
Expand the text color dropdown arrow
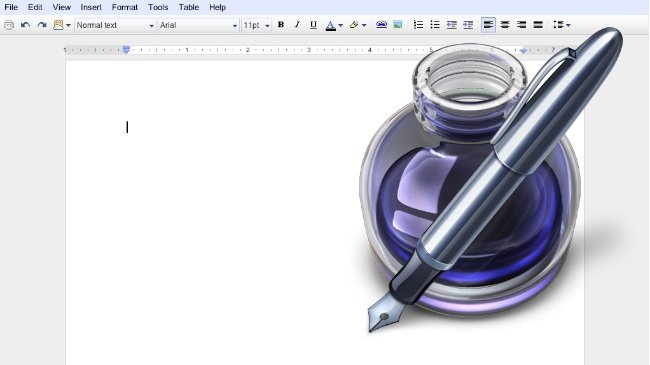pyautogui.click(x=340, y=26)
